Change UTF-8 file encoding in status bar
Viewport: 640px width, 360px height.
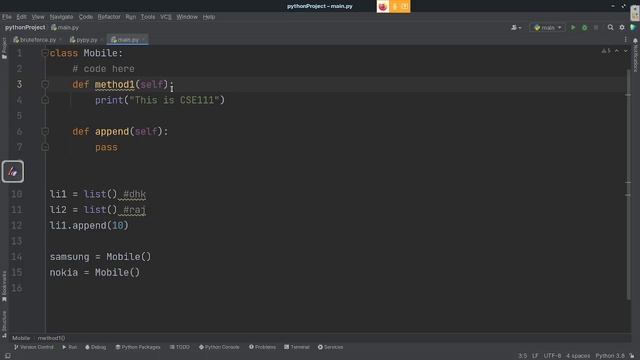tap(552, 356)
